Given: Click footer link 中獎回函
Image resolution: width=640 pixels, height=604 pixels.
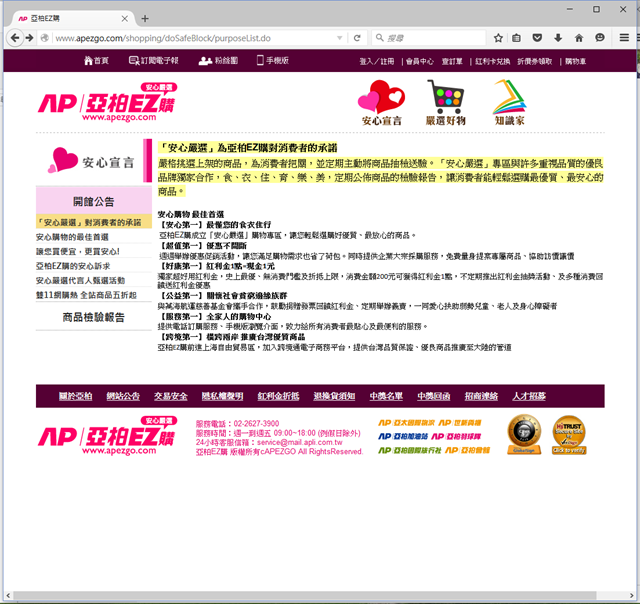Looking at the screenshot, I should point(433,396).
